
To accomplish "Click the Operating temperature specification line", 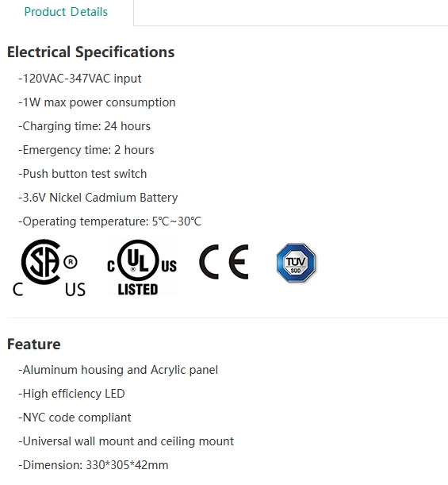I will 110,221.
